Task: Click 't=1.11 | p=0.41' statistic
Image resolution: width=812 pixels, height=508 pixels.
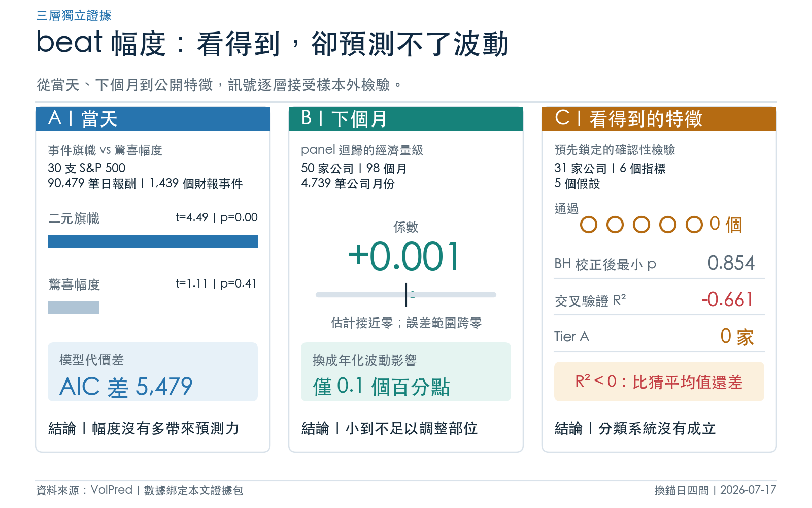Action: coord(216,283)
